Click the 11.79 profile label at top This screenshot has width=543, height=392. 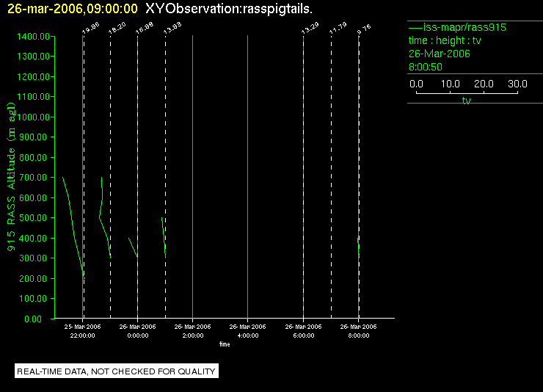pyautogui.click(x=338, y=28)
